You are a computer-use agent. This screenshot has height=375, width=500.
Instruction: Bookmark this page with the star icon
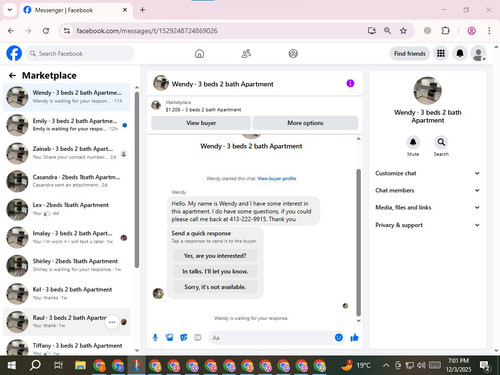coord(403,31)
